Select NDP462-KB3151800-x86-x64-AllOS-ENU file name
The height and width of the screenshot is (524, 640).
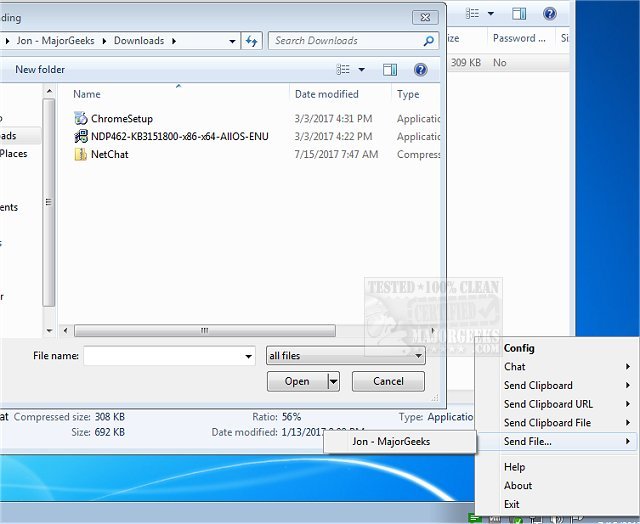[x=180, y=137]
